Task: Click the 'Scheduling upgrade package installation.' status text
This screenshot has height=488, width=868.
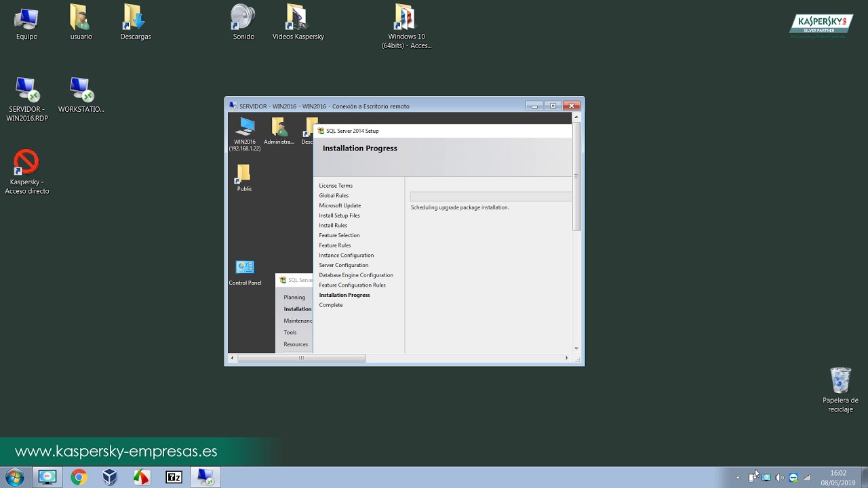Action: [x=460, y=207]
